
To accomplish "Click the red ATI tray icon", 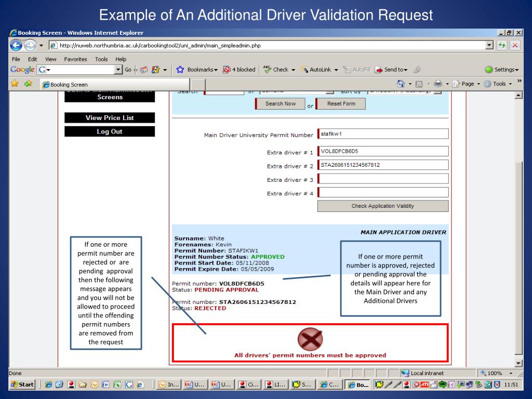I will [424, 384].
